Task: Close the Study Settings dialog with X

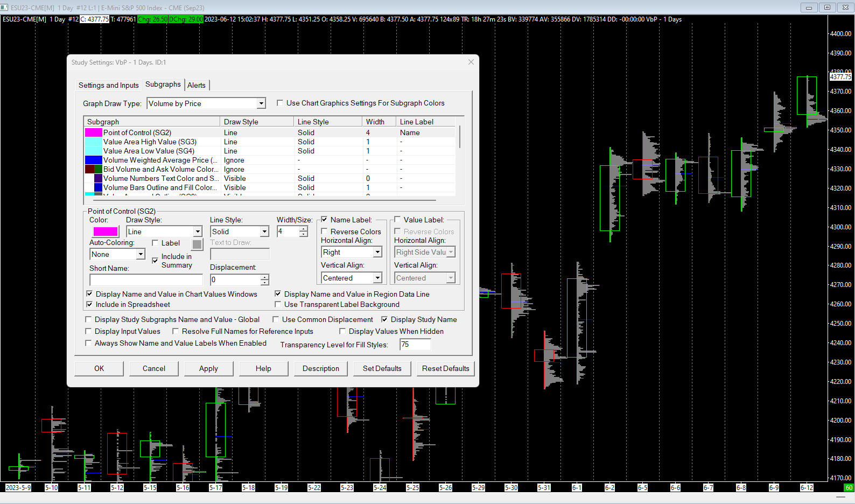Action: (x=471, y=62)
